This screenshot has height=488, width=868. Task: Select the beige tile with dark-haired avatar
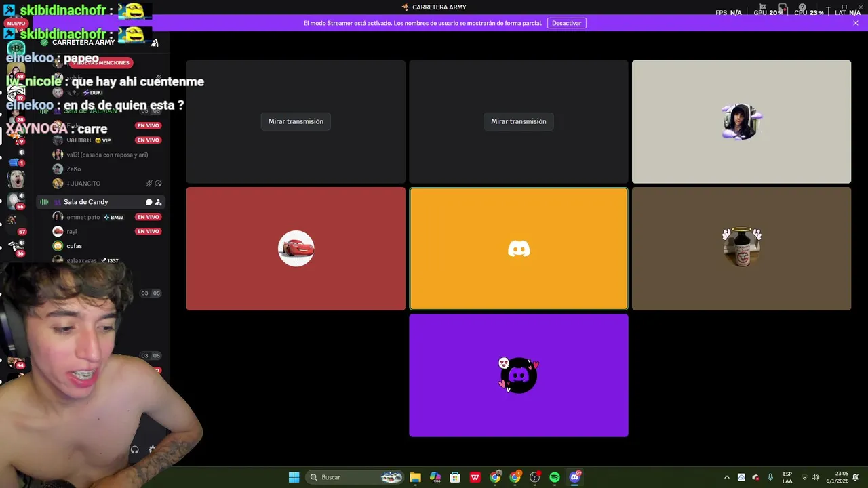pos(741,121)
